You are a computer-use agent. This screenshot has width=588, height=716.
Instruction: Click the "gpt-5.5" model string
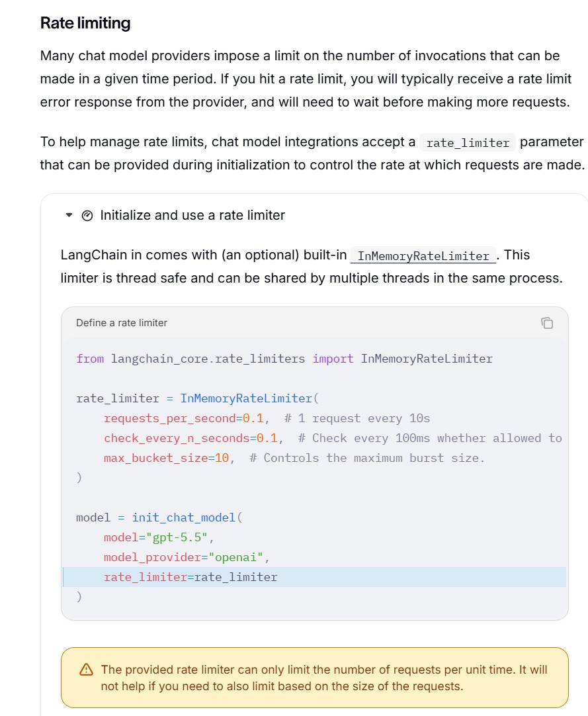pyautogui.click(x=177, y=537)
